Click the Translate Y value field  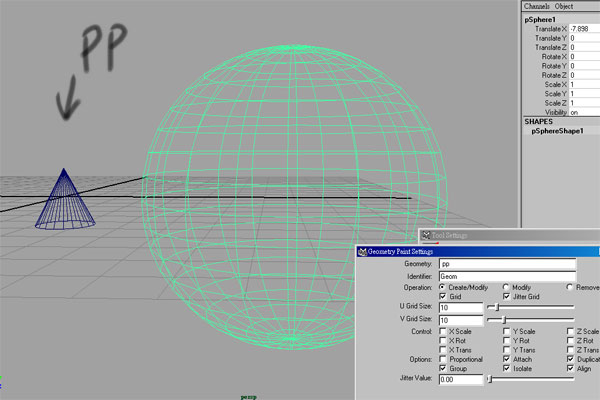(x=584, y=38)
